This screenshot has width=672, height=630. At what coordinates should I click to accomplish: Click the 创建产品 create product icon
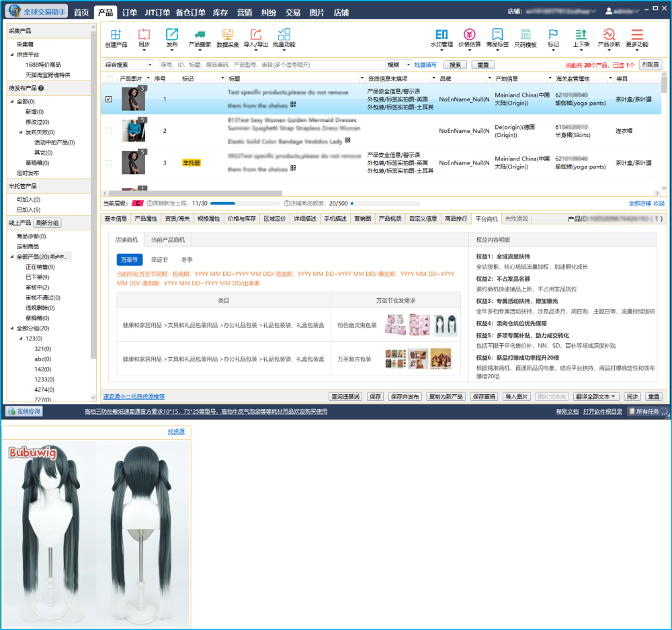click(116, 35)
